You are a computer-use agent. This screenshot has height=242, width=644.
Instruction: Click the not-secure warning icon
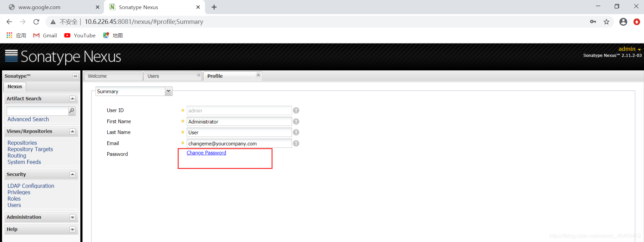[x=53, y=22]
